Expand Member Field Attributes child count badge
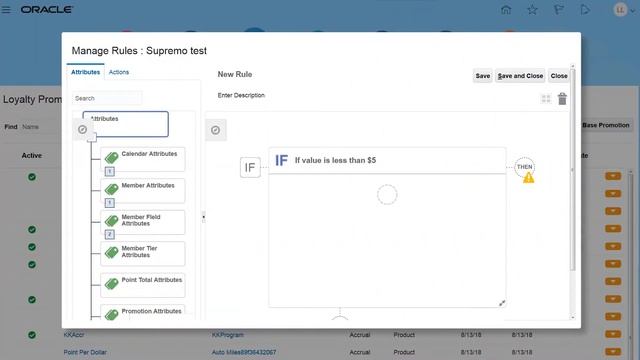The image size is (640, 360). click(109, 234)
